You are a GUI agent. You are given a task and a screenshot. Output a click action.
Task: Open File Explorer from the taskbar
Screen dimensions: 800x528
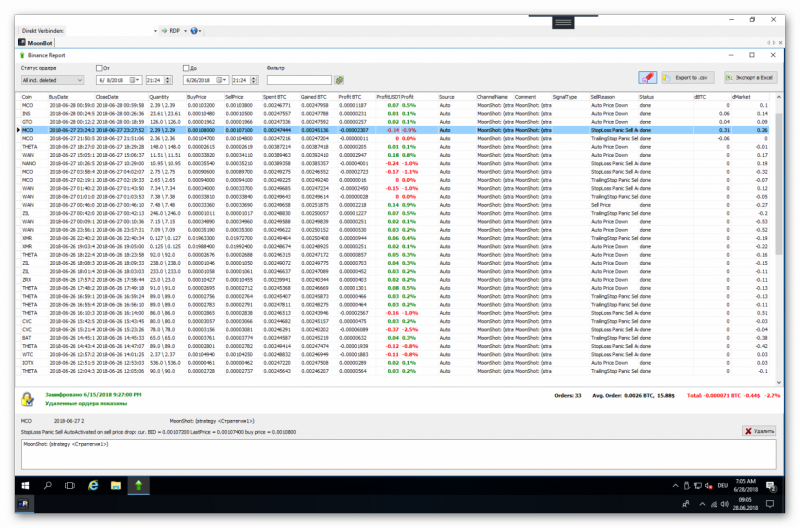[x=115, y=486]
